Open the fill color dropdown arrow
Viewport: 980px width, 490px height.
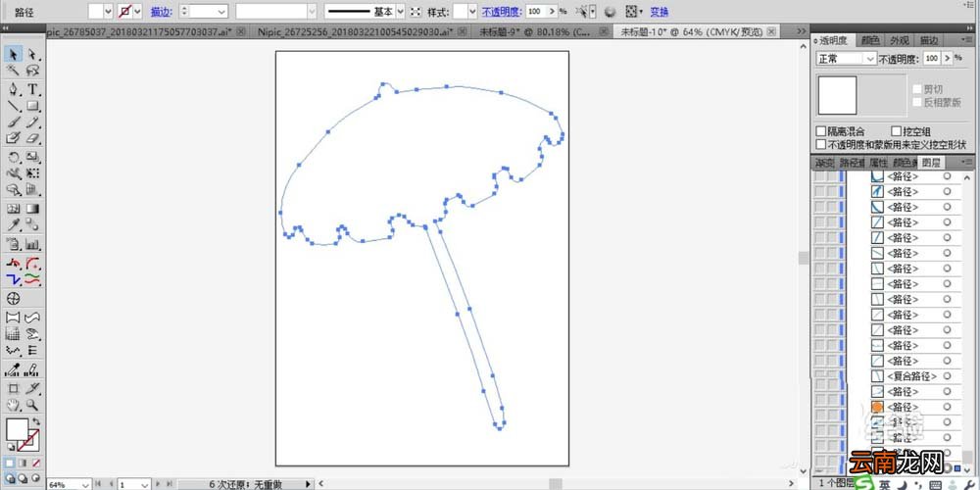108,11
